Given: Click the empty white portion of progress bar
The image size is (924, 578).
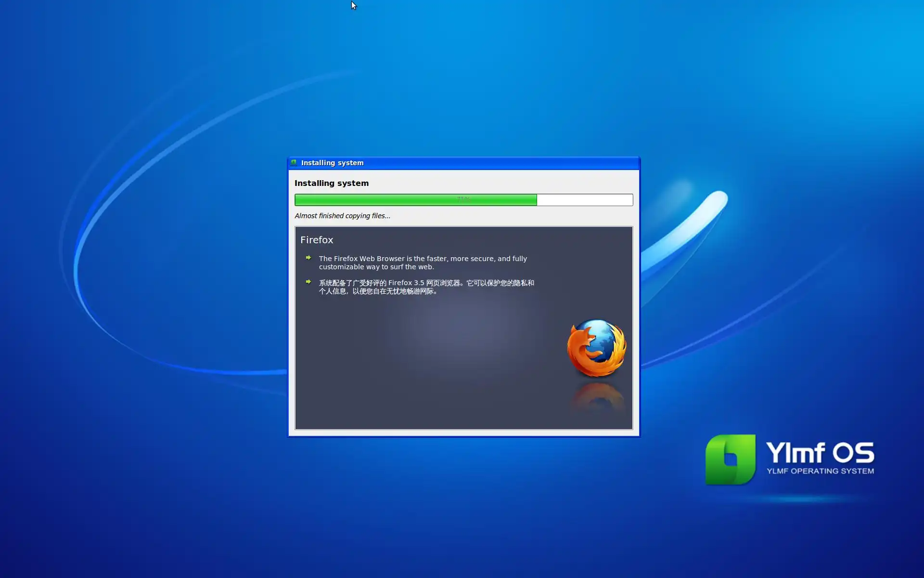Looking at the screenshot, I should tap(584, 200).
